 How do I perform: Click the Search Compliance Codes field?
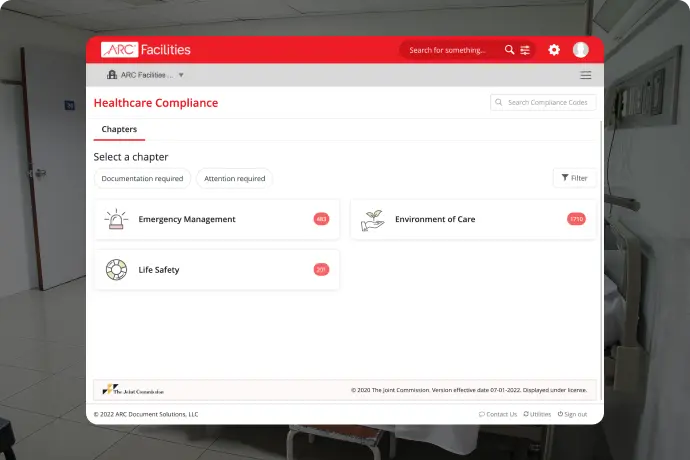[x=544, y=102]
